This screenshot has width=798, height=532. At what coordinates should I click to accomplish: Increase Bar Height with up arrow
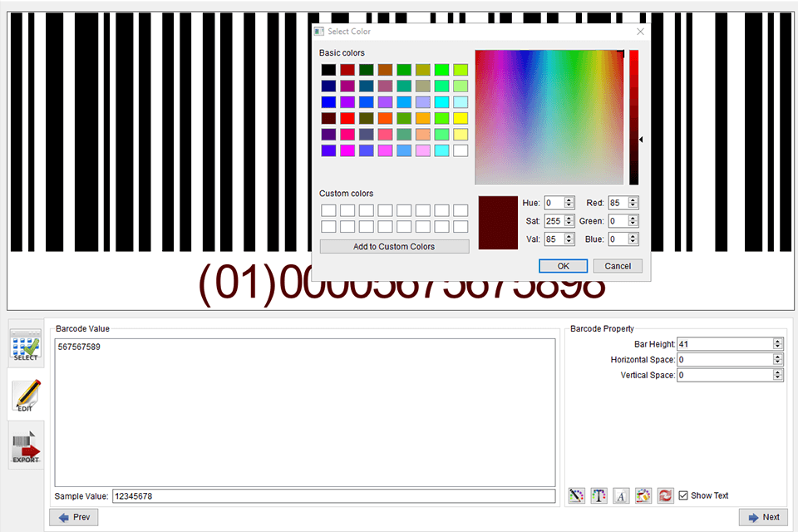click(x=778, y=341)
